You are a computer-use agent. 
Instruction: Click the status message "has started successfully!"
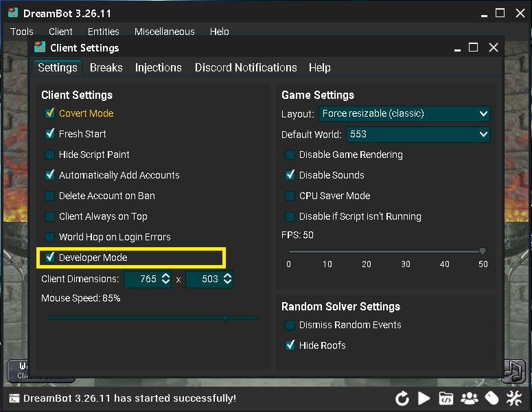pyautogui.click(x=175, y=398)
